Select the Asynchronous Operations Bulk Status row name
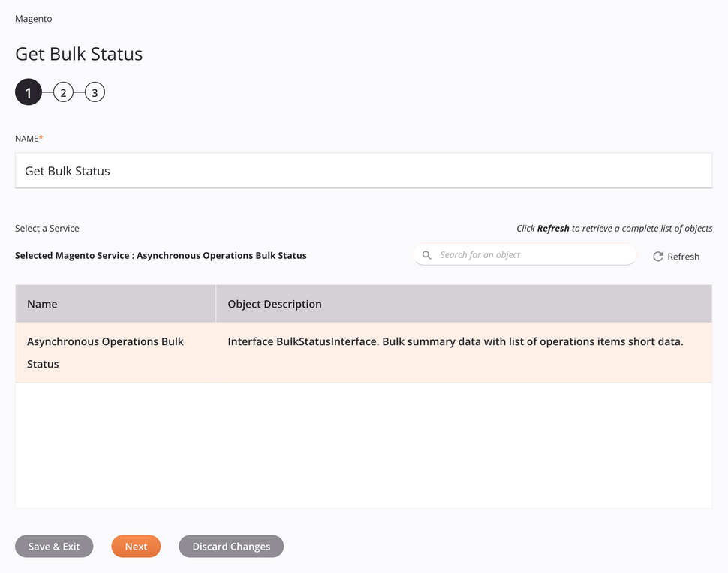The height and width of the screenshot is (573, 728). [116, 352]
